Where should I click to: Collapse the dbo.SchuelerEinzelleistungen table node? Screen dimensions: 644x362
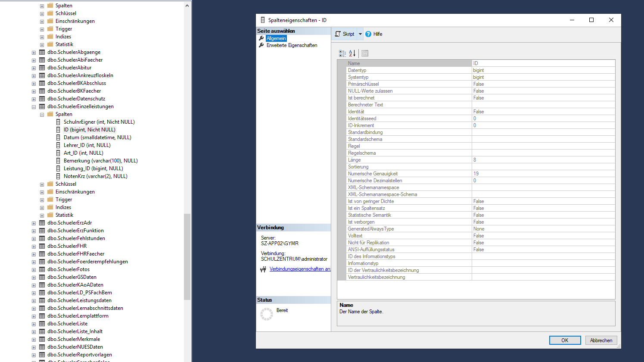point(34,107)
